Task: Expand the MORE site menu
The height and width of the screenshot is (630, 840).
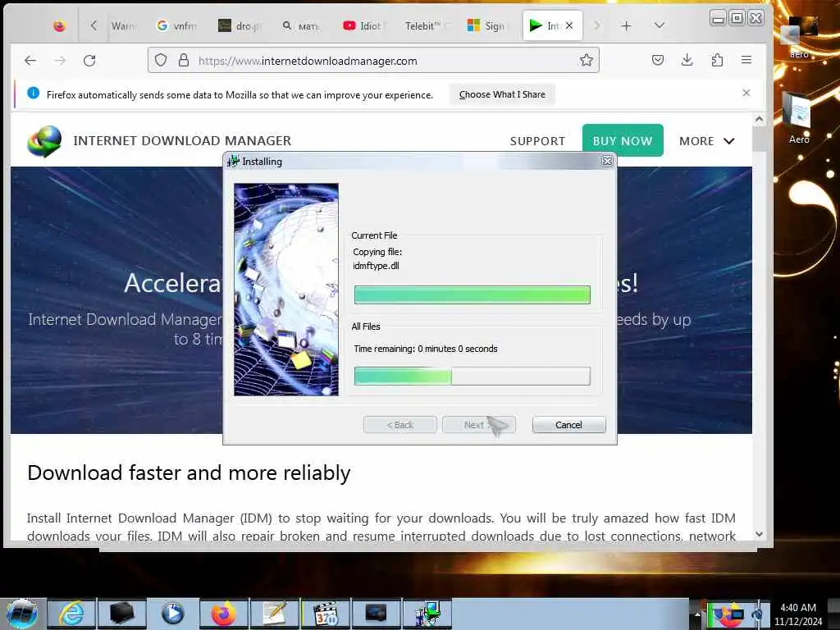Action: pos(706,141)
